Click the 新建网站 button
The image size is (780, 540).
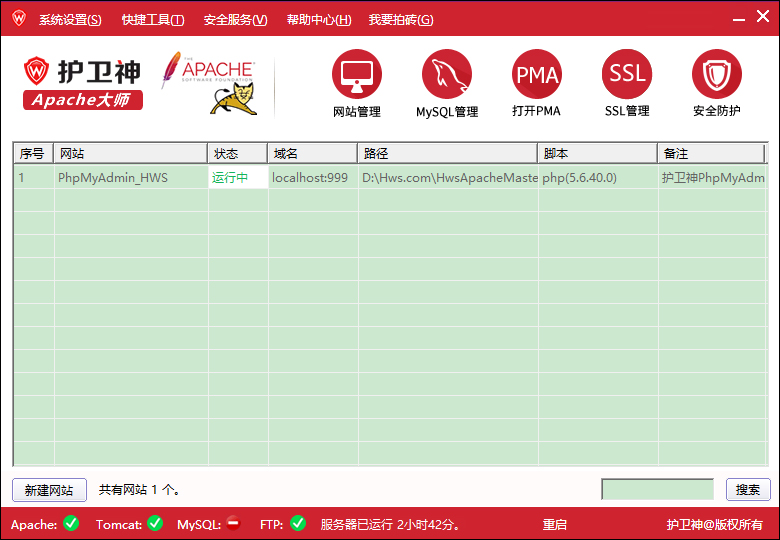(x=49, y=490)
